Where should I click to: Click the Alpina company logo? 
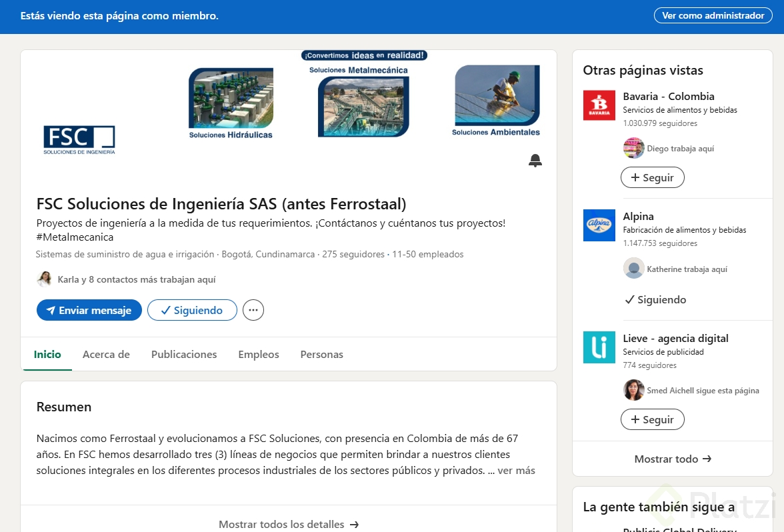599,225
